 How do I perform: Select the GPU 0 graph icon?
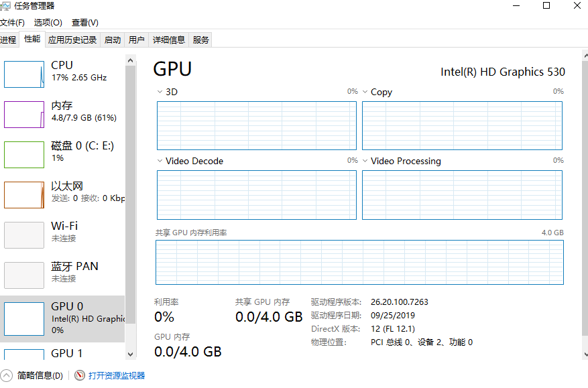click(x=24, y=318)
